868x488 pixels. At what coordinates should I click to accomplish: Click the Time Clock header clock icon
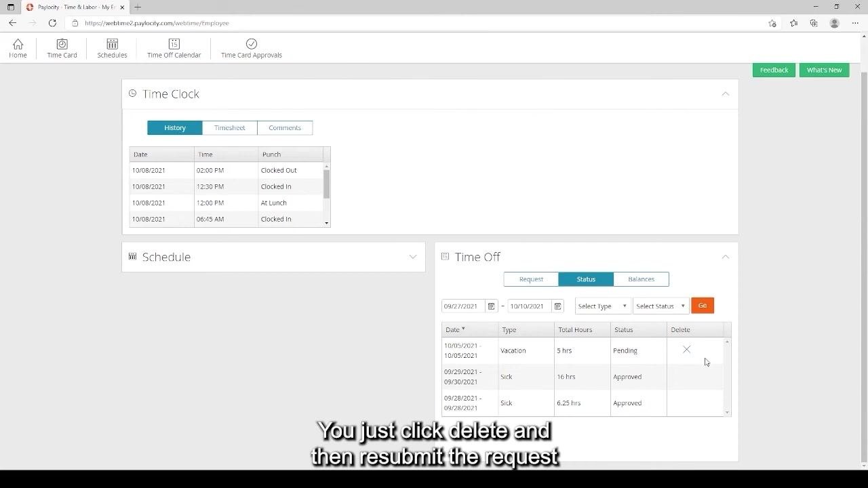(x=132, y=94)
